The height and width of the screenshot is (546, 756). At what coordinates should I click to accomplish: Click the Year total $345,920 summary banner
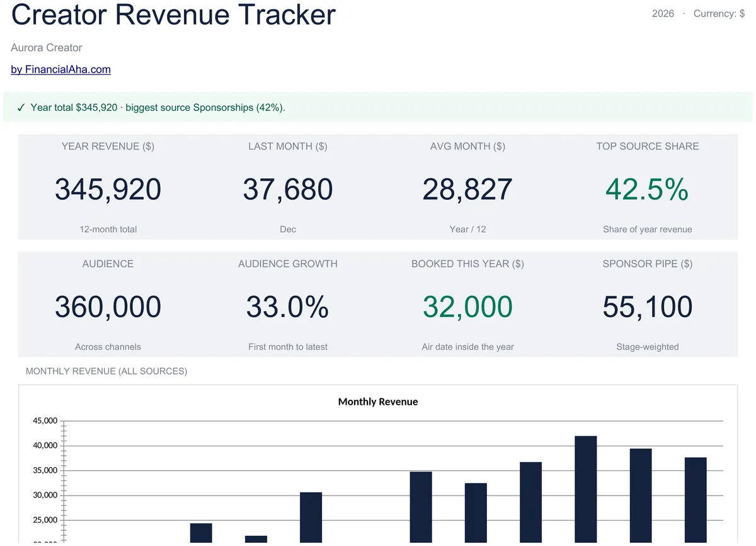378,107
